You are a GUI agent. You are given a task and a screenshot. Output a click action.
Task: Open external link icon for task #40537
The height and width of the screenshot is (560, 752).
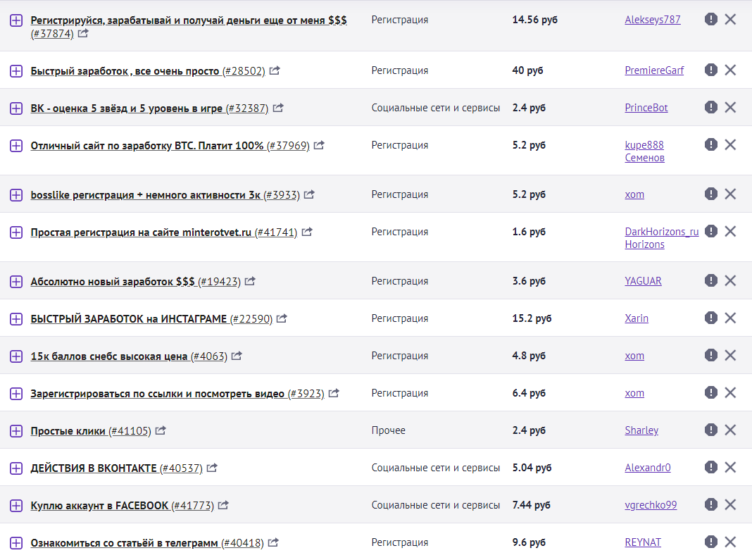point(212,468)
